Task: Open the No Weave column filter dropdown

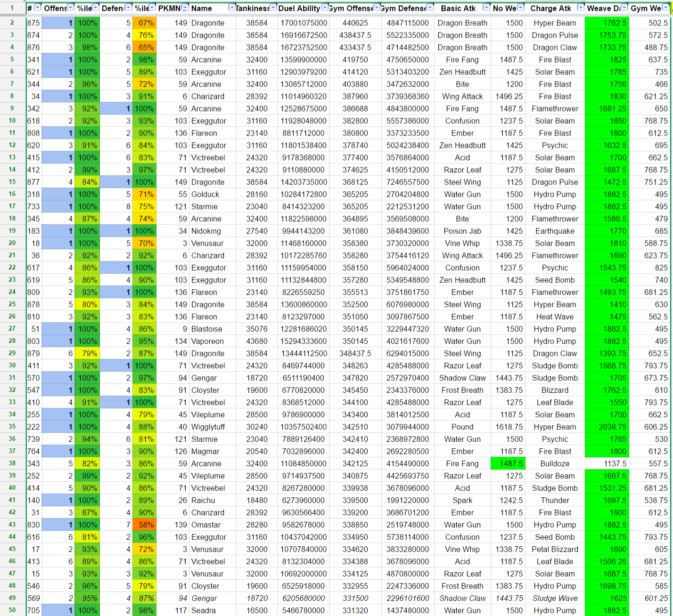Action: click(520, 8)
